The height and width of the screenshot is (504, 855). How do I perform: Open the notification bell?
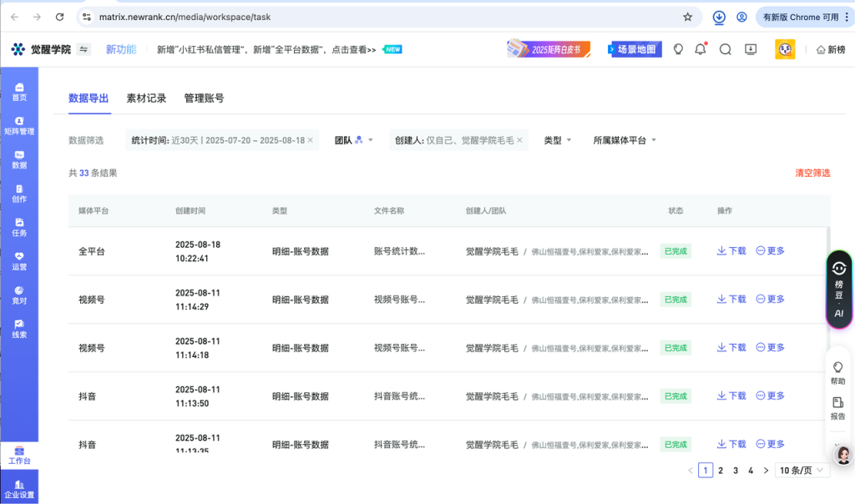point(701,49)
